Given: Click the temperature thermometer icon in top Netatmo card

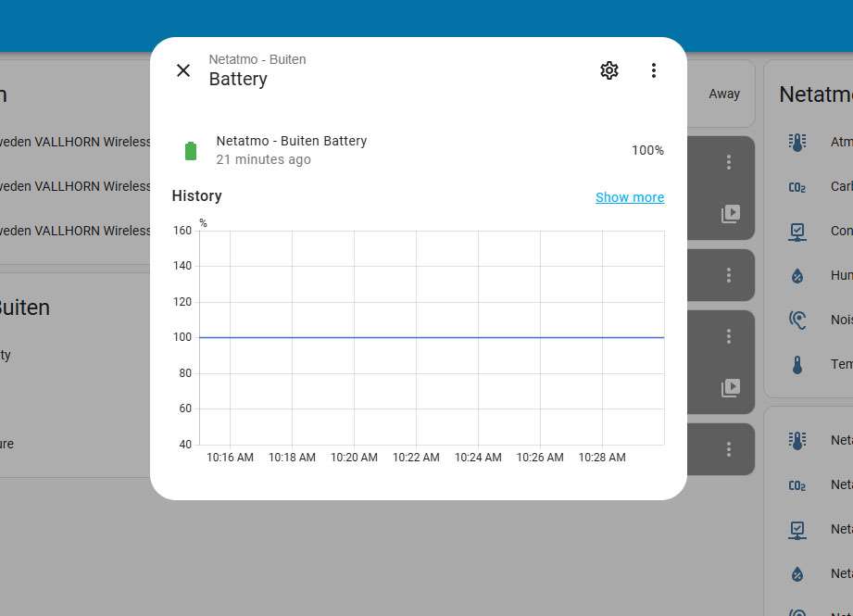Looking at the screenshot, I should [797, 364].
